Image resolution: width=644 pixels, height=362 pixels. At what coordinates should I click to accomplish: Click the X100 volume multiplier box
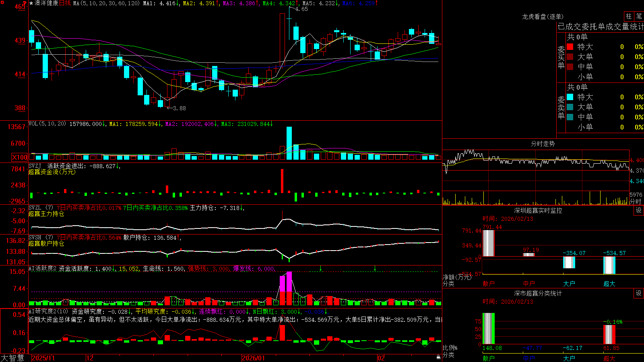click(20, 157)
